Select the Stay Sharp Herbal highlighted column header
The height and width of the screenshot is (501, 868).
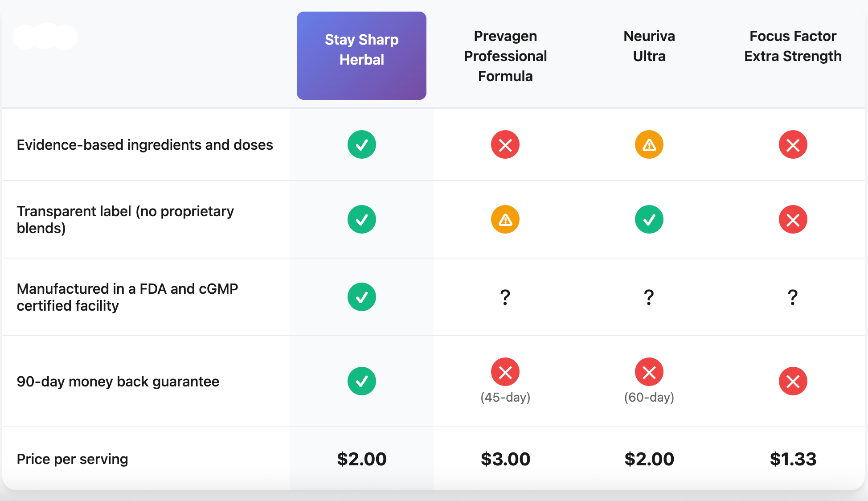(x=361, y=55)
